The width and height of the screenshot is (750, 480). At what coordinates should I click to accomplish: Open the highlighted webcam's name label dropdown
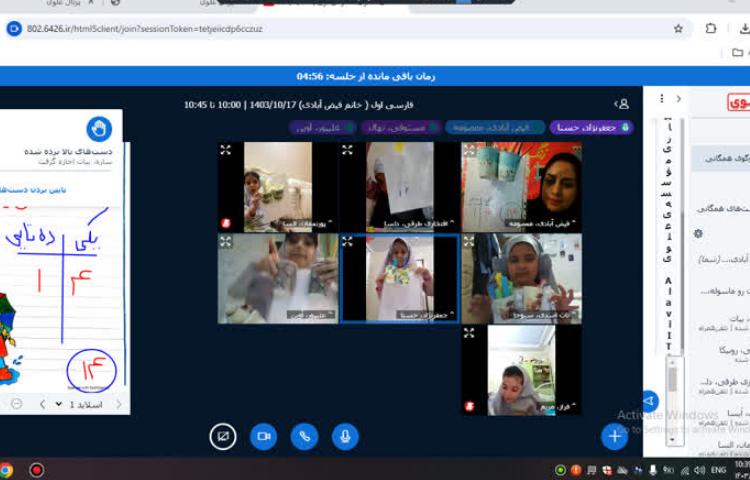click(x=425, y=315)
